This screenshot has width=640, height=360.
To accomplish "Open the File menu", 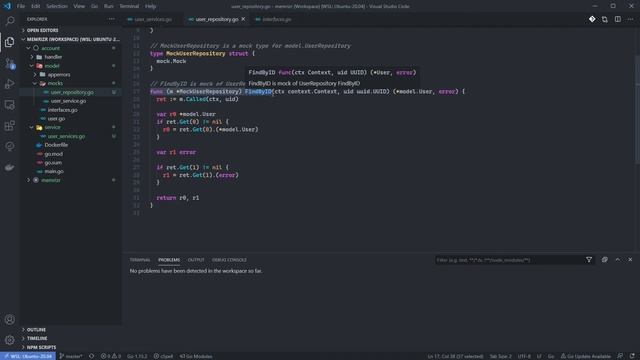I will 21,6.
